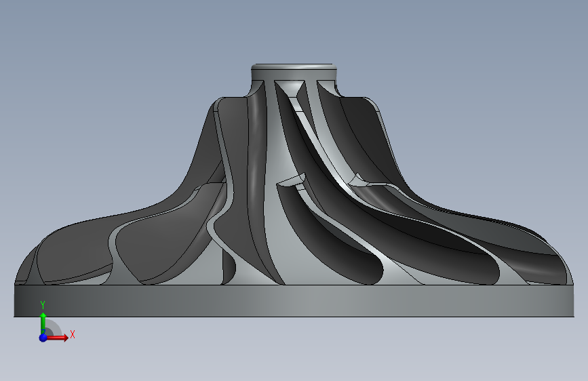Click the red X axis arrow of the triad
Screen dimensions: 588x381
[57, 337]
